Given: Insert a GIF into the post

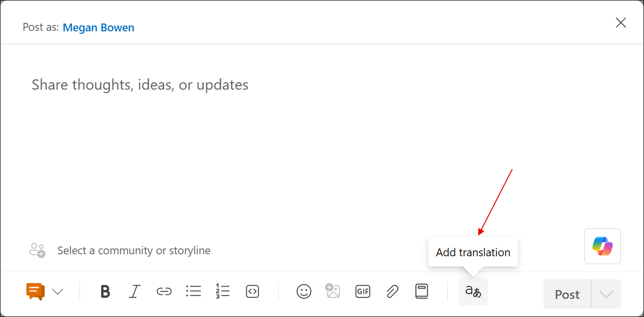Looking at the screenshot, I should pos(362,291).
